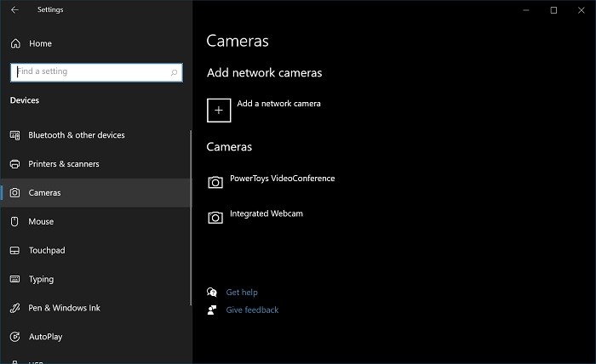Select Cameras in the sidebar
Viewport: 596px width, 364px height.
[x=95, y=193]
